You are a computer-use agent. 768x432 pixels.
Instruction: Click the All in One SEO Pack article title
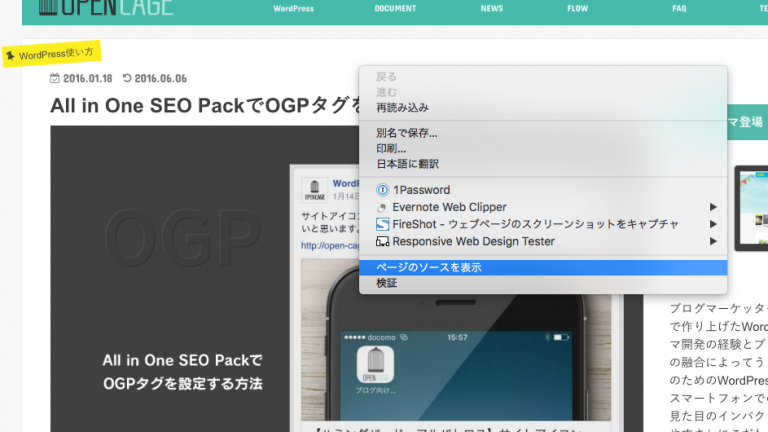point(206,105)
